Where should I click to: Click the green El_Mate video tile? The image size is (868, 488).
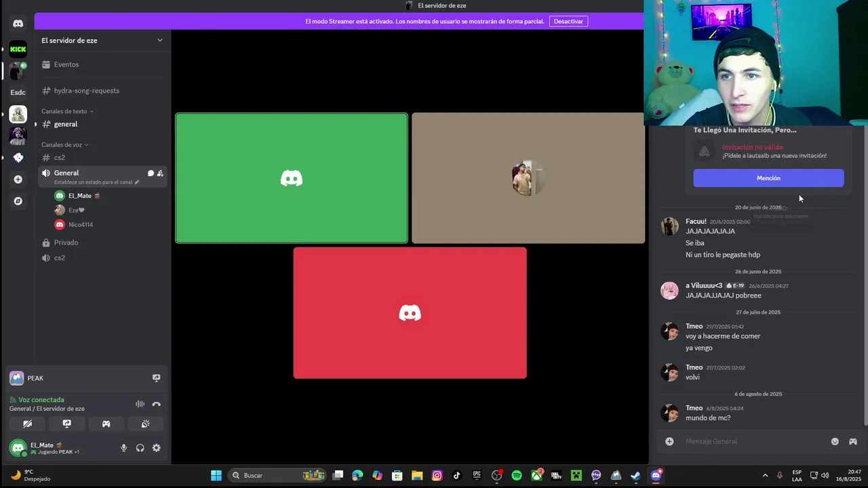click(292, 178)
